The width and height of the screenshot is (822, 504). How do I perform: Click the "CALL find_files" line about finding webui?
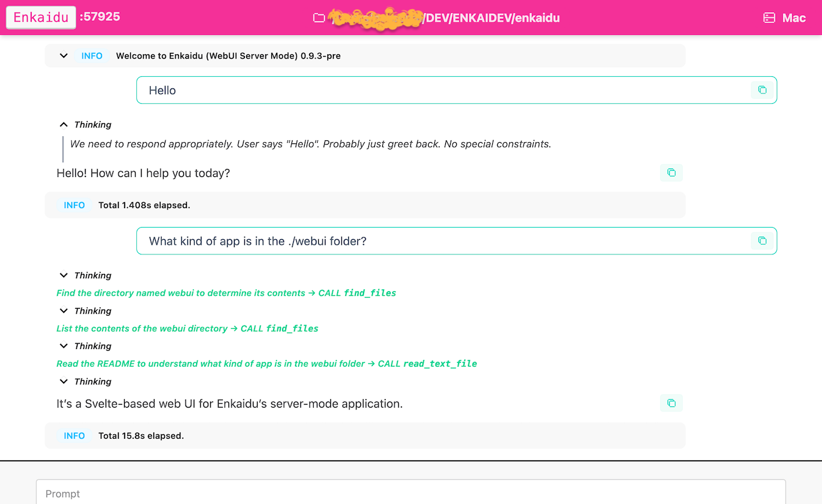tap(227, 293)
